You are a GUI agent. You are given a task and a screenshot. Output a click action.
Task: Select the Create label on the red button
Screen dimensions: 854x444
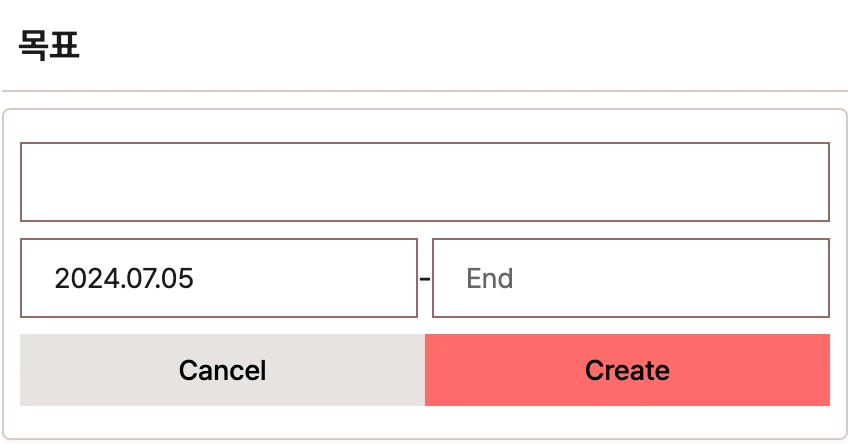pos(627,370)
